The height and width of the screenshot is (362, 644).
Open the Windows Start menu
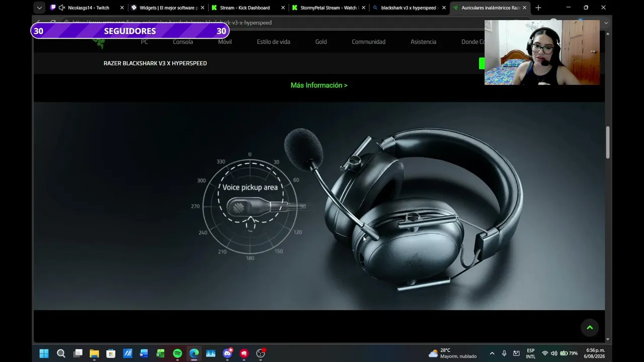click(x=44, y=353)
